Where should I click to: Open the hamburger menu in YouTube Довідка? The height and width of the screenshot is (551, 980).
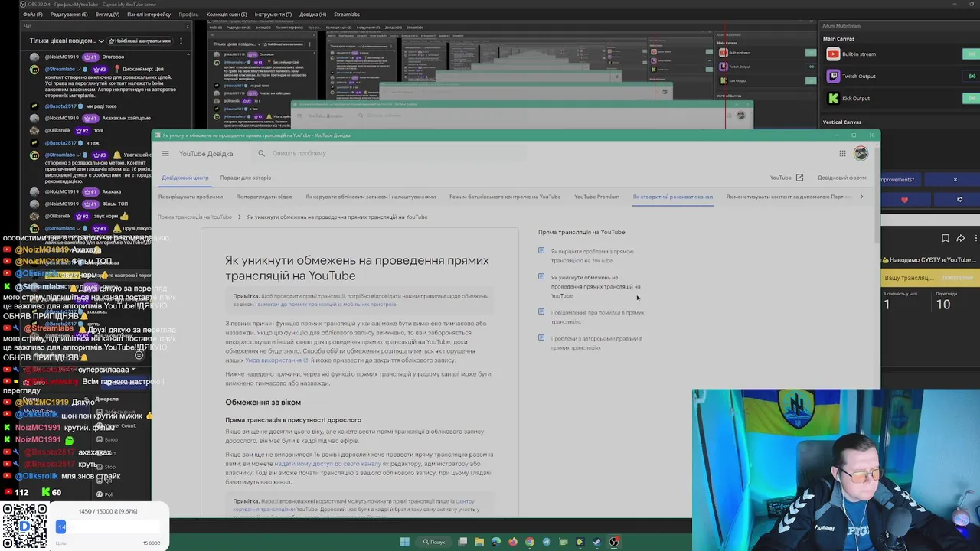[165, 154]
